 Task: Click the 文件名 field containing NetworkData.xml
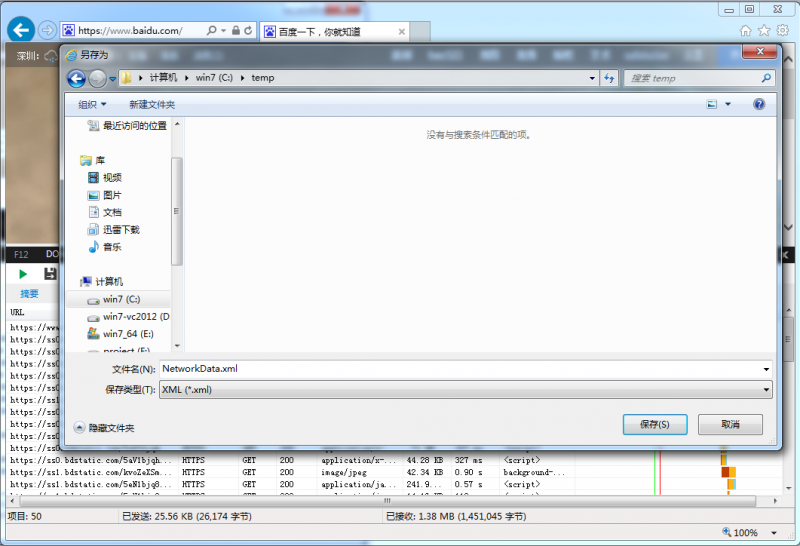click(x=459, y=369)
